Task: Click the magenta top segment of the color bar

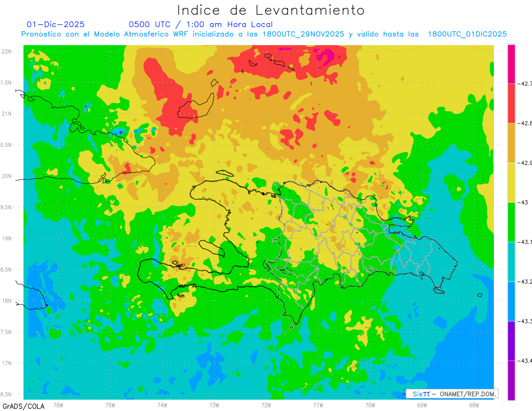Action: point(511,64)
